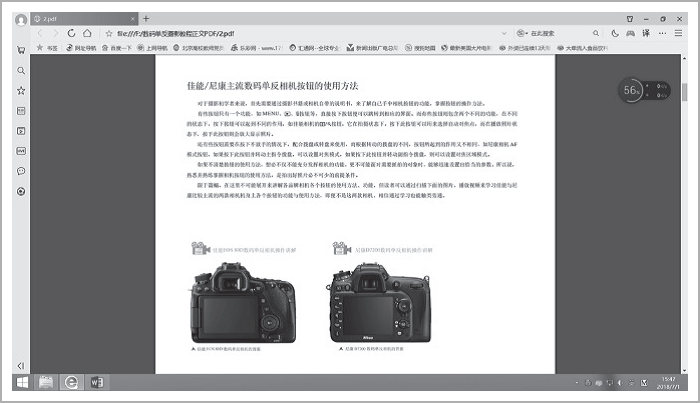700x403 pixels.
Task: Click the network tray icon
Action: click(x=609, y=383)
